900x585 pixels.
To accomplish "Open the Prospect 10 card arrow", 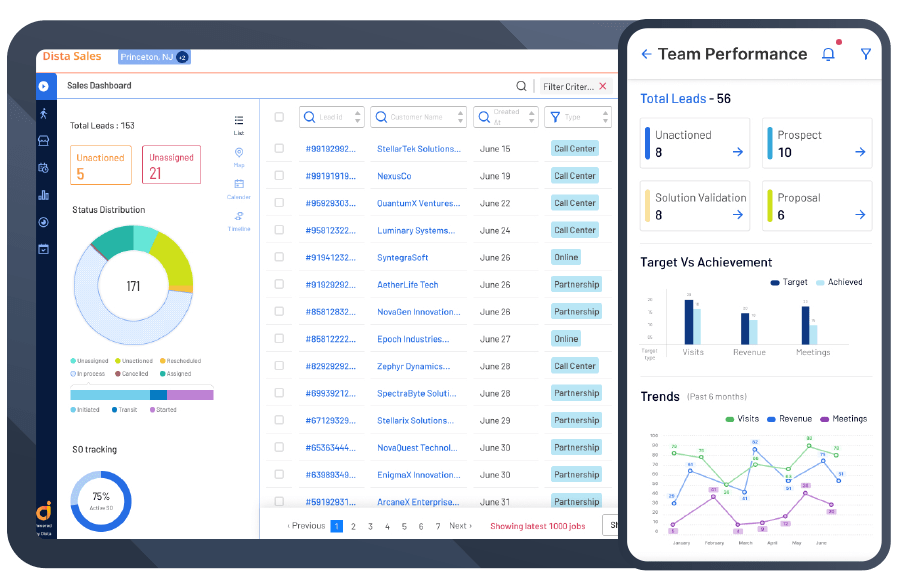I will pyautogui.click(x=860, y=152).
